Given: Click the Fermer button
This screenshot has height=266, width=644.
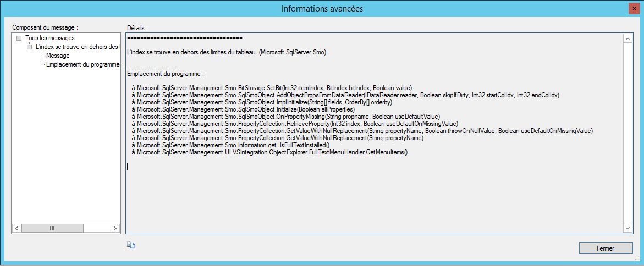Looking at the screenshot, I should click(x=606, y=248).
